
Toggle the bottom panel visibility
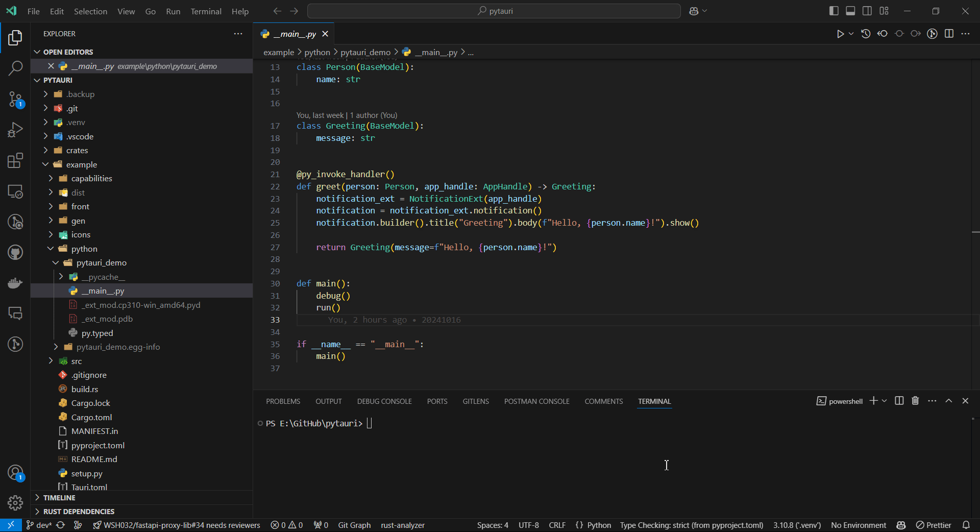(850, 11)
